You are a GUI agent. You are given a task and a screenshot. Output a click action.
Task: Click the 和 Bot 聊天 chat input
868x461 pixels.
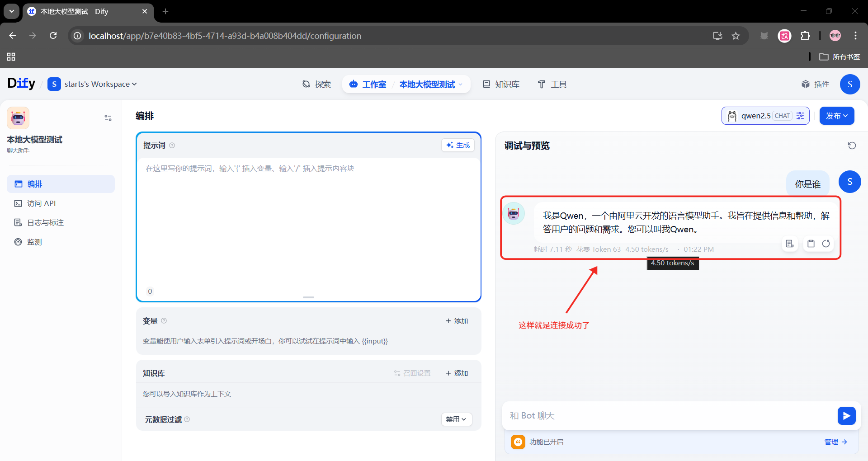[x=669, y=416]
